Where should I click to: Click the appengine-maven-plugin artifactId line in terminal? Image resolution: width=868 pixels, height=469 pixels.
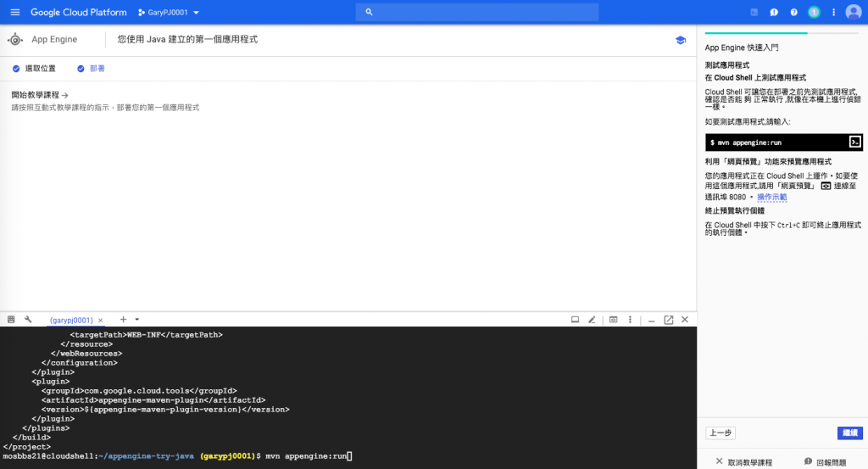click(x=153, y=399)
